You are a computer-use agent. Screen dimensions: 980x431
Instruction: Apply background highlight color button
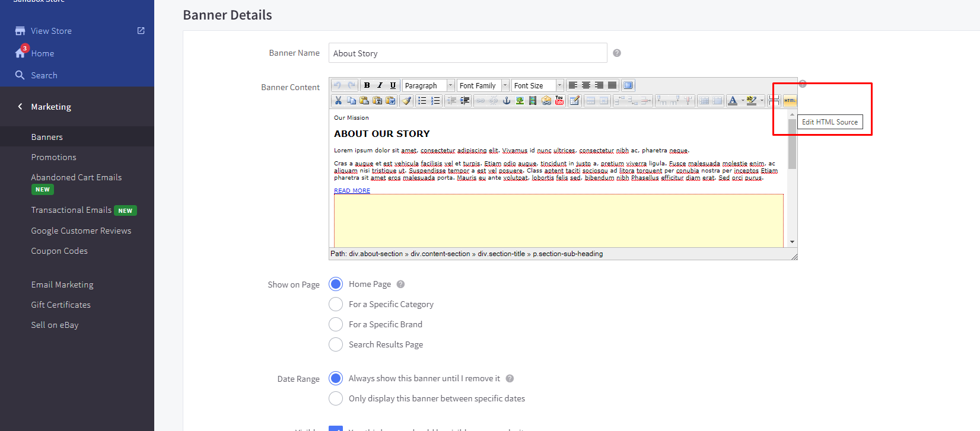pos(752,101)
